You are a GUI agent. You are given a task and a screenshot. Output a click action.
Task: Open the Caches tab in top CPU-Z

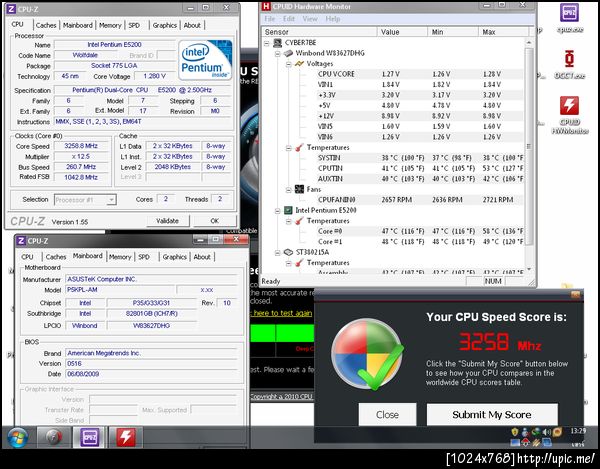tap(46, 25)
